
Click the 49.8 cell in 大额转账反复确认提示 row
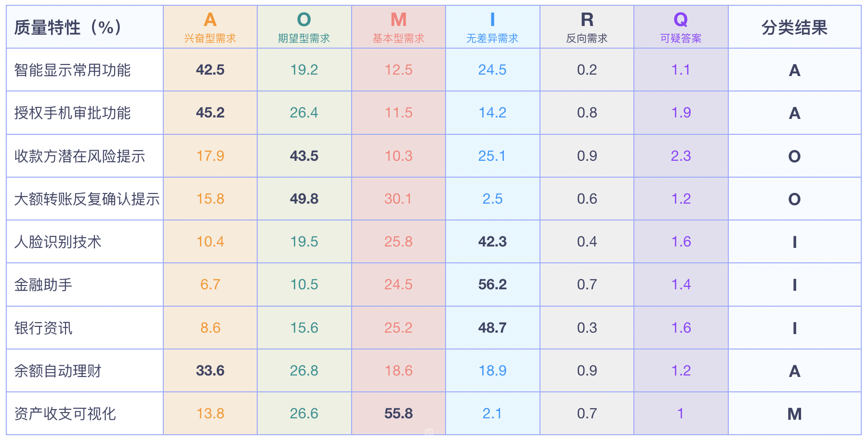point(304,199)
